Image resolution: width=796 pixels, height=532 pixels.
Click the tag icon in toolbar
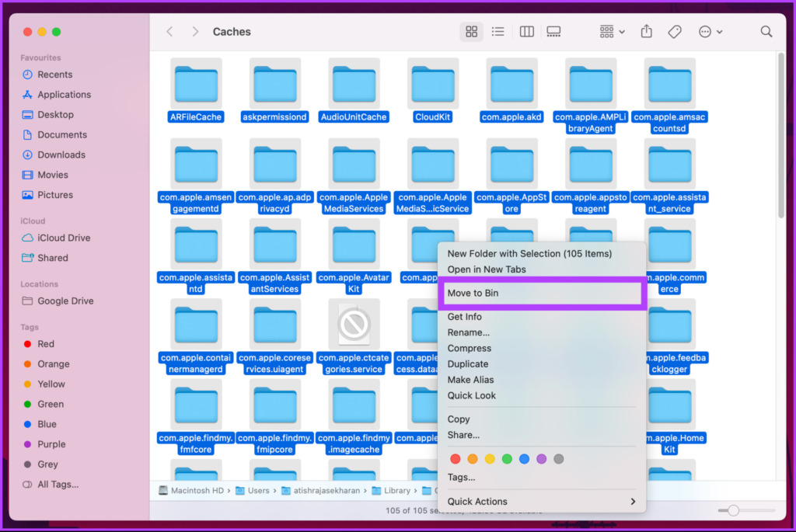tap(675, 32)
